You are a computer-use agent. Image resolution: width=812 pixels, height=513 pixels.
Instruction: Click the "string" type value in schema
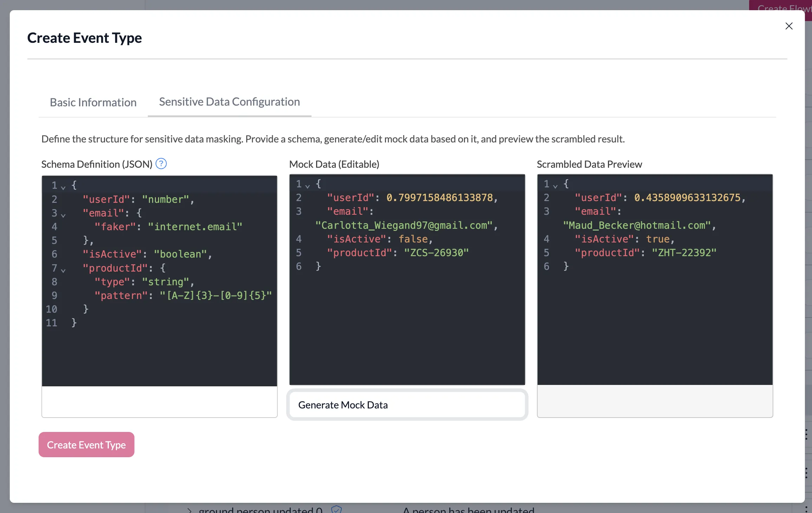coord(166,282)
